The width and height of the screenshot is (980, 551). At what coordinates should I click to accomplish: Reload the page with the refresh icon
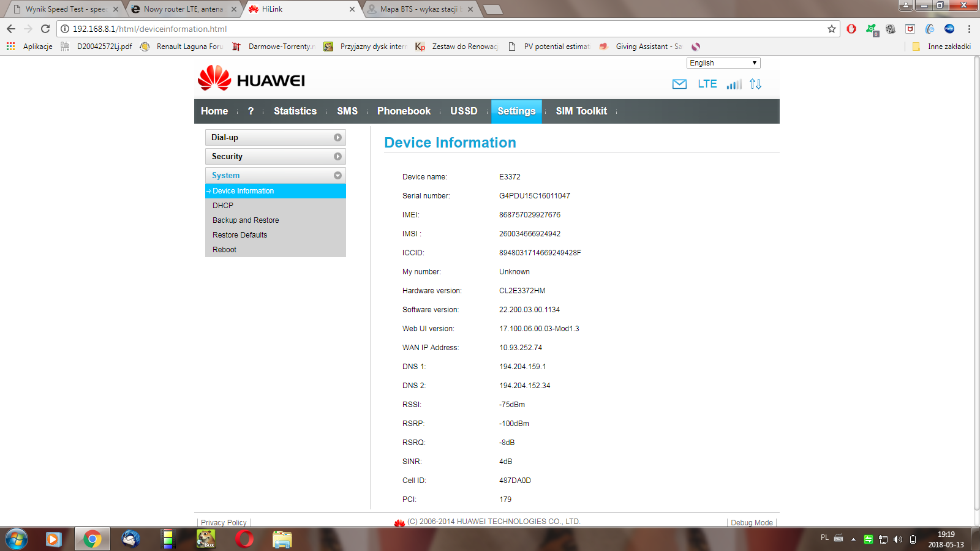click(45, 29)
